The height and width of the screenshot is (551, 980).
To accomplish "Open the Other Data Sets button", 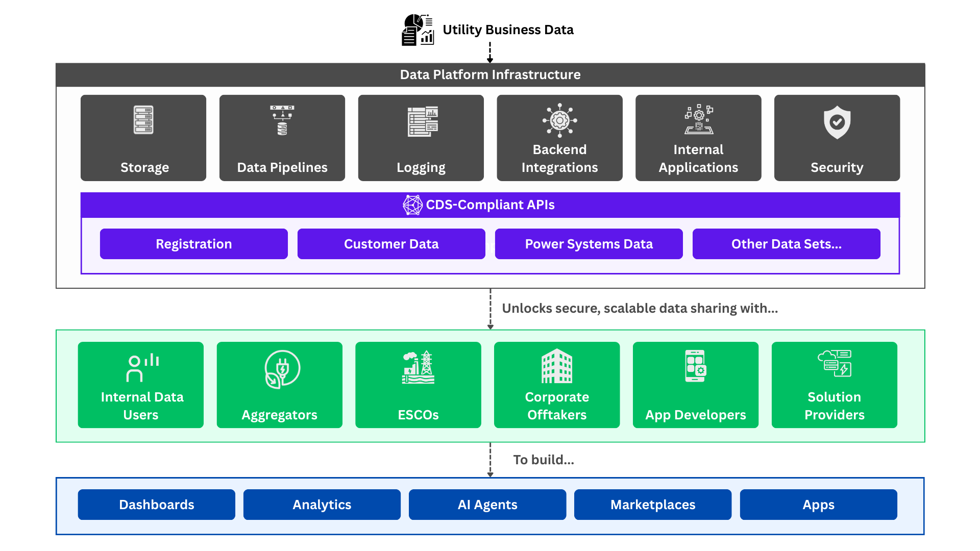I will pyautogui.click(x=787, y=244).
